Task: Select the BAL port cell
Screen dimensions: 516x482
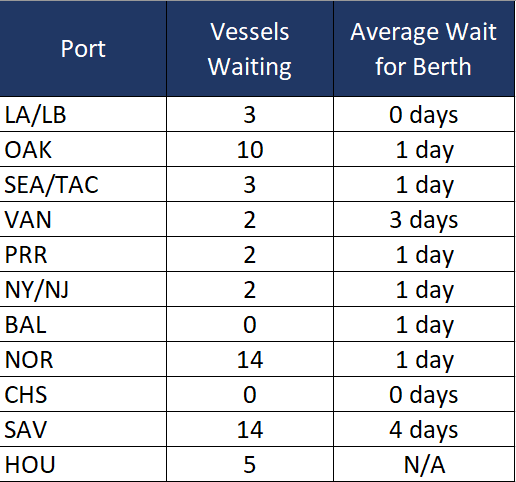Action: [x=83, y=324]
